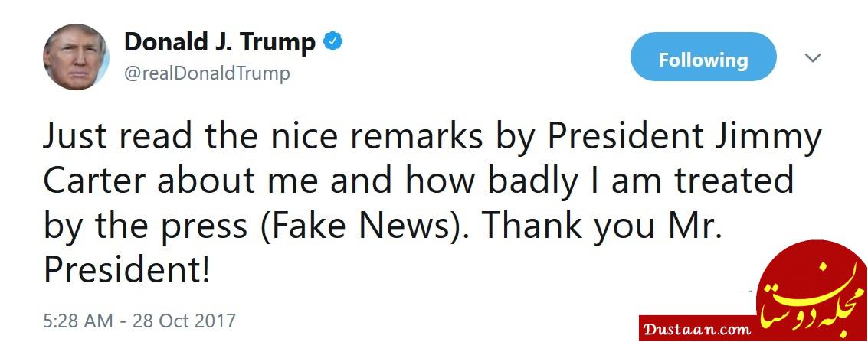868x342 pixels.
Task: Click the Dustaan.com watermark text
Action: pos(696,331)
